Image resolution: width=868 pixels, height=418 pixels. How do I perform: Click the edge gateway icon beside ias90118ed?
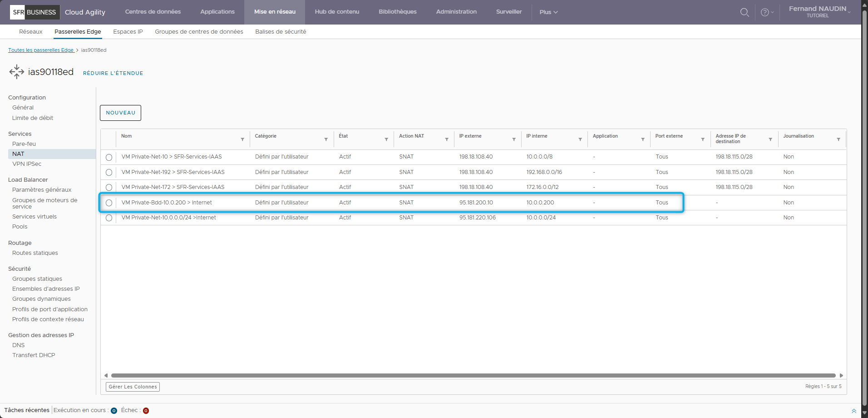click(x=16, y=71)
